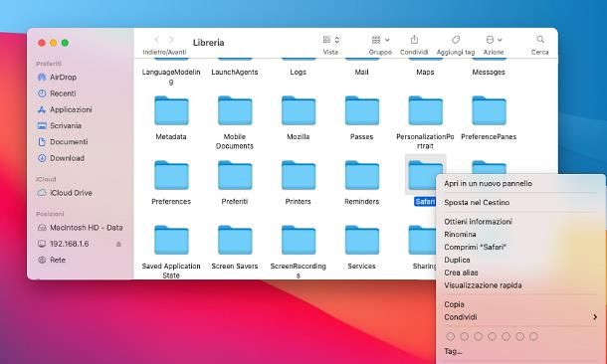Pick the first tag color circle
Image resolution: width=607 pixels, height=364 pixels.
[450, 336]
